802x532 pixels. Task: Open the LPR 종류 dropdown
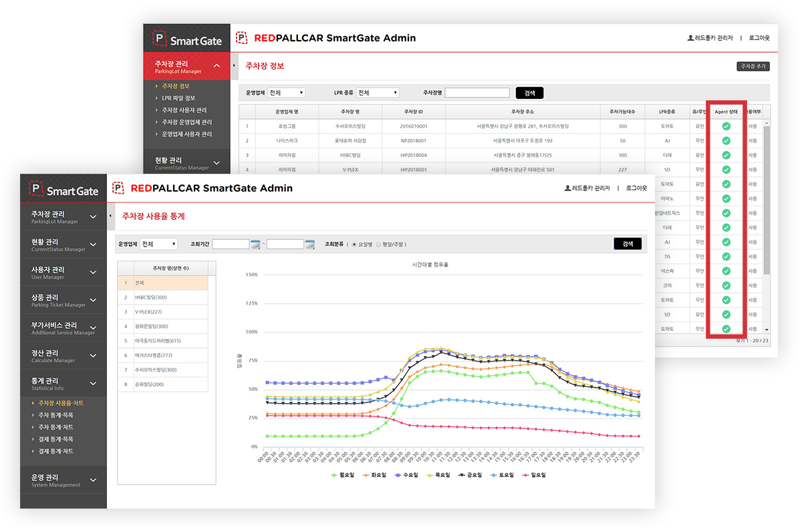click(x=377, y=93)
